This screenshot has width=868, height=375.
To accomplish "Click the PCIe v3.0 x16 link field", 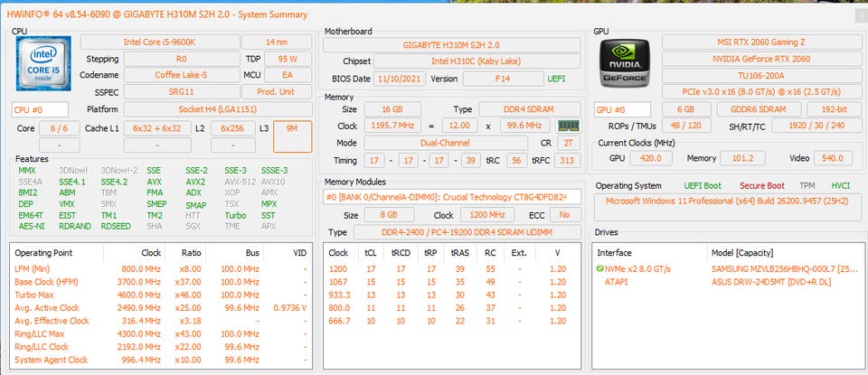I will 761,92.
